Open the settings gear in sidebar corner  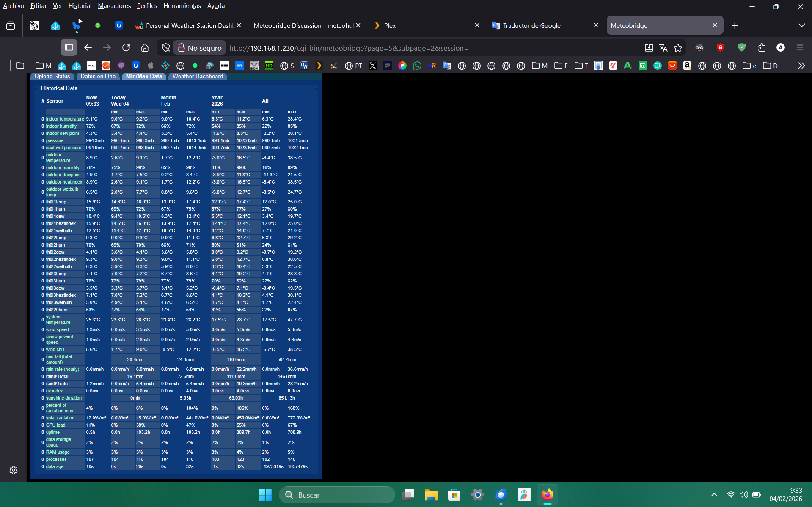[14, 470]
